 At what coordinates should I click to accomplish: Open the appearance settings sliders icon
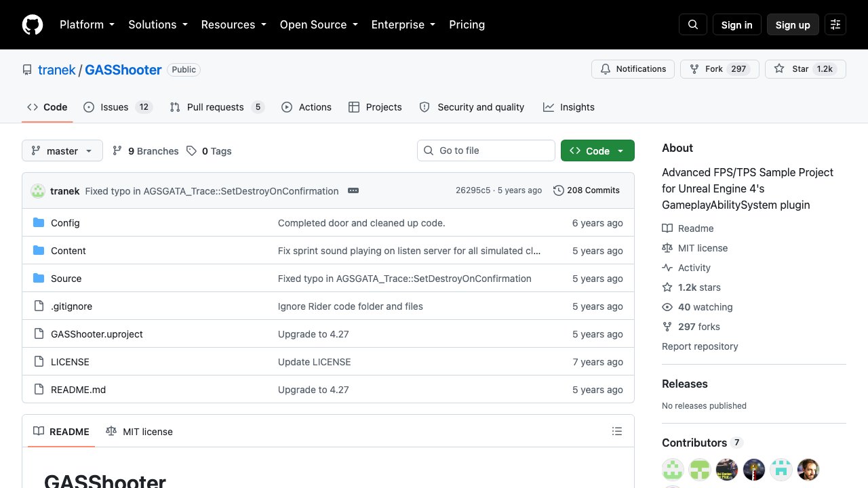835,25
